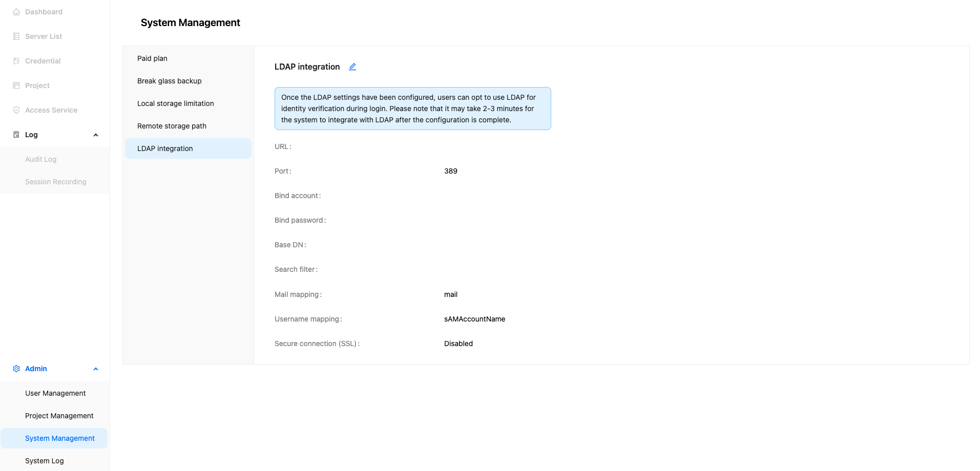This screenshot has width=980, height=471.
Task: Collapse the Admin section chevron
Action: pos(96,369)
